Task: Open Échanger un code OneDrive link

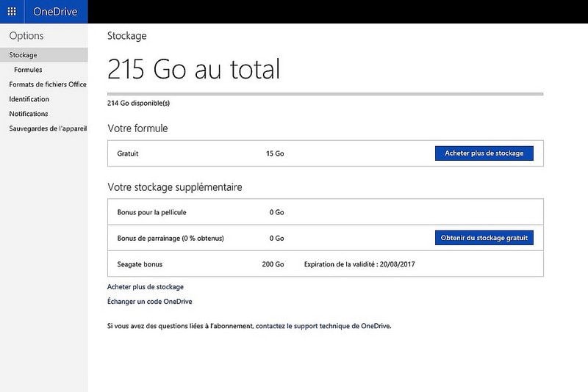Action: 150,302
